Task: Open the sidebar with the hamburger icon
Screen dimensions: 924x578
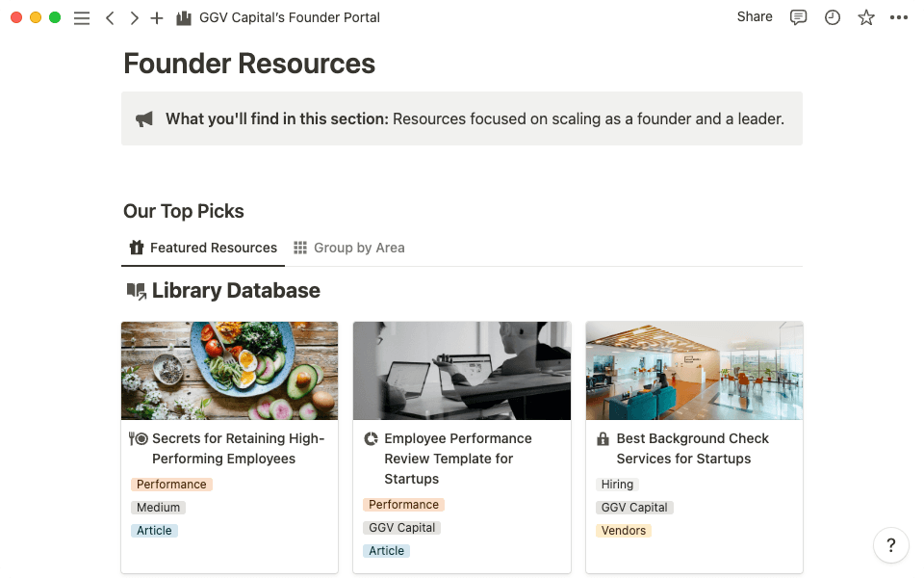Action: pyautogui.click(x=82, y=17)
